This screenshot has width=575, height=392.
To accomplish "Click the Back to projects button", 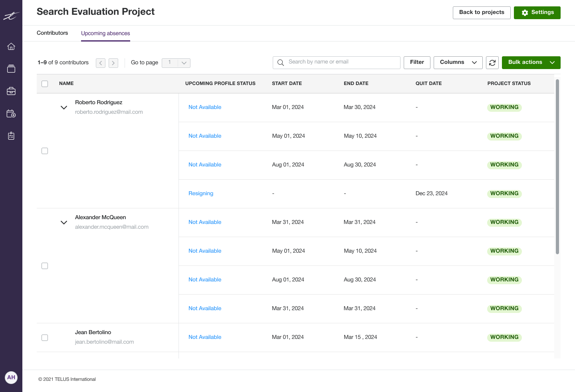I will pyautogui.click(x=482, y=12).
